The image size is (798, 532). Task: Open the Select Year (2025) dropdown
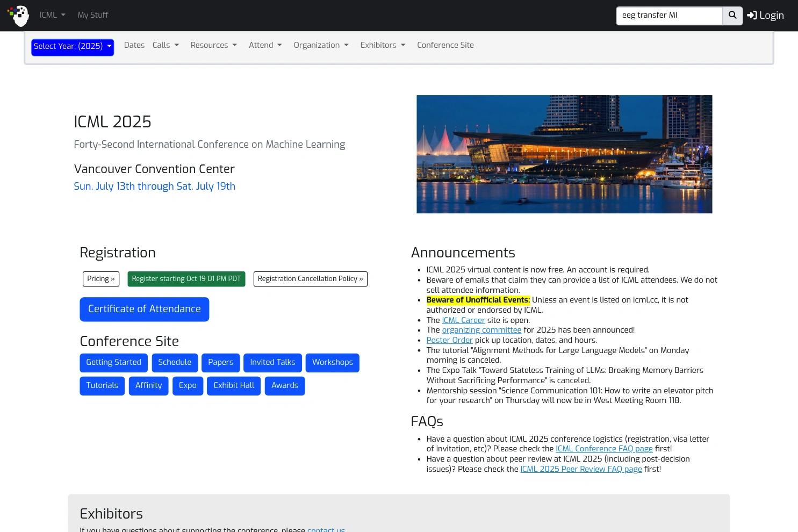[x=73, y=47]
